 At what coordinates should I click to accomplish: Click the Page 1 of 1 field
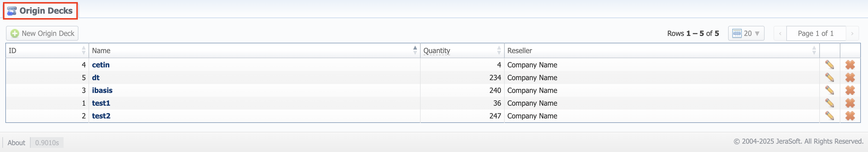815,33
